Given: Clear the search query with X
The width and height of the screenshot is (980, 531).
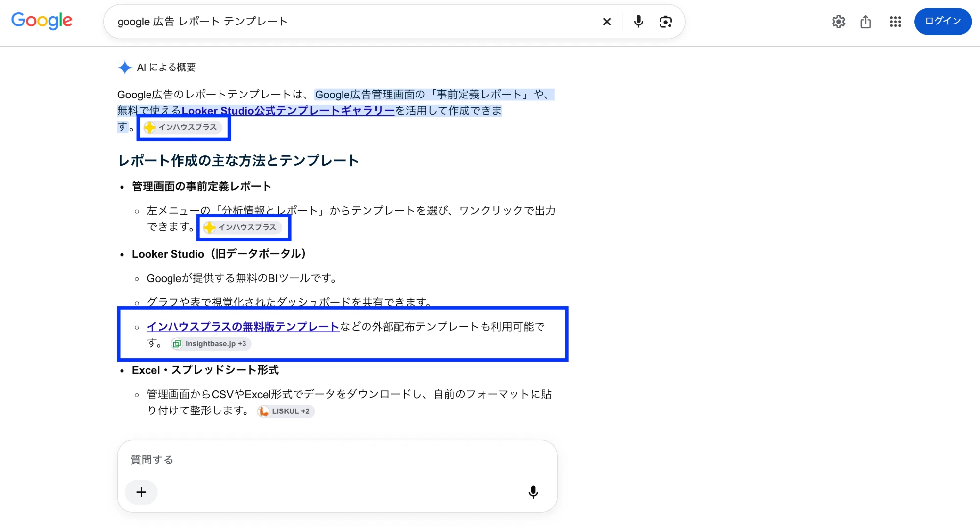Looking at the screenshot, I should tap(607, 22).
